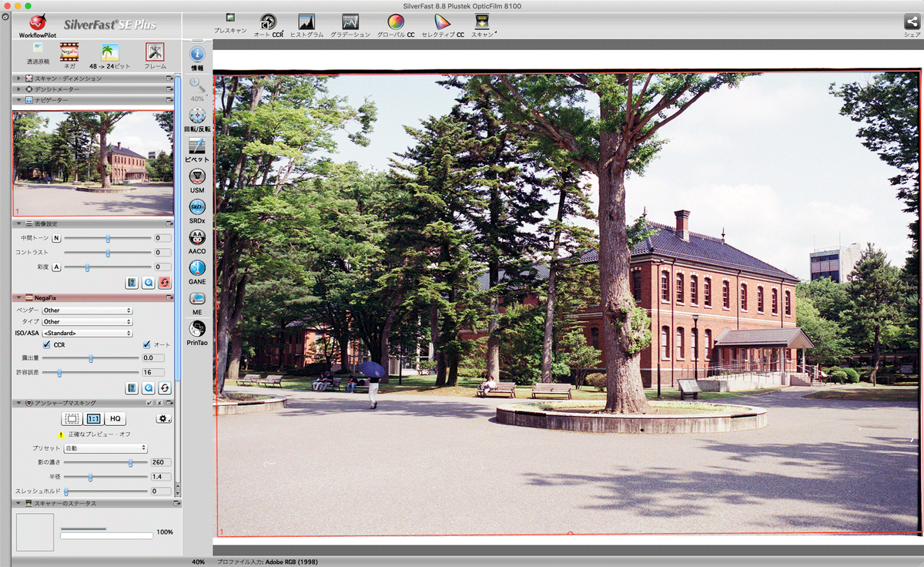Click the 影の濃さ slider handle
This screenshot has width=924, height=567.
tap(130, 462)
